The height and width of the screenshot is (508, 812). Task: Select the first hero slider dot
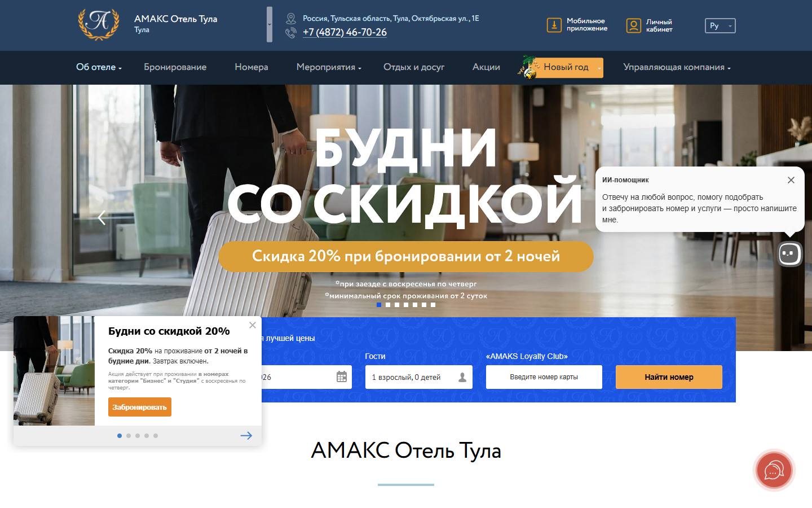(379, 305)
